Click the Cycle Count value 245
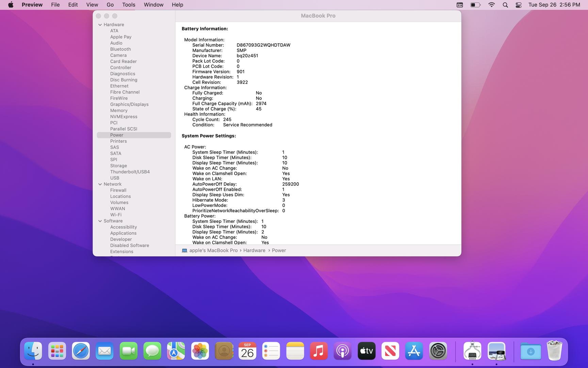The width and height of the screenshot is (588, 368). (x=227, y=120)
